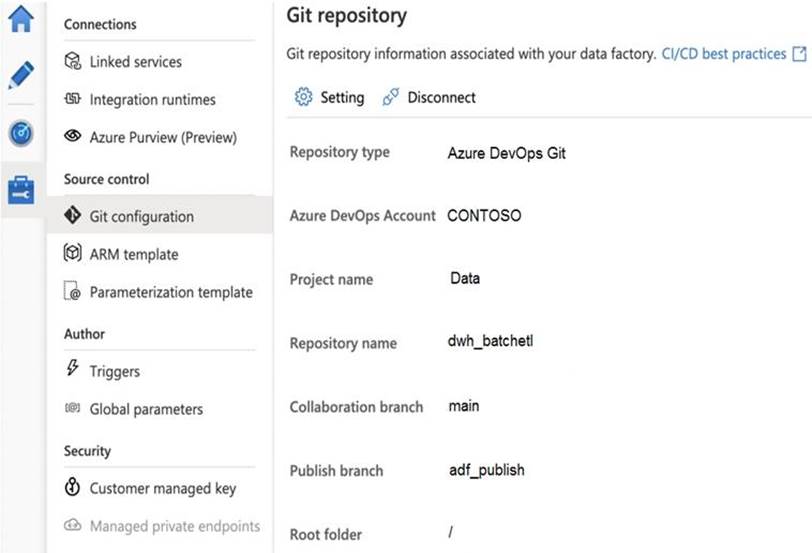Click the adf_publish branch value
This screenshot has height=553, width=812.
click(x=486, y=470)
